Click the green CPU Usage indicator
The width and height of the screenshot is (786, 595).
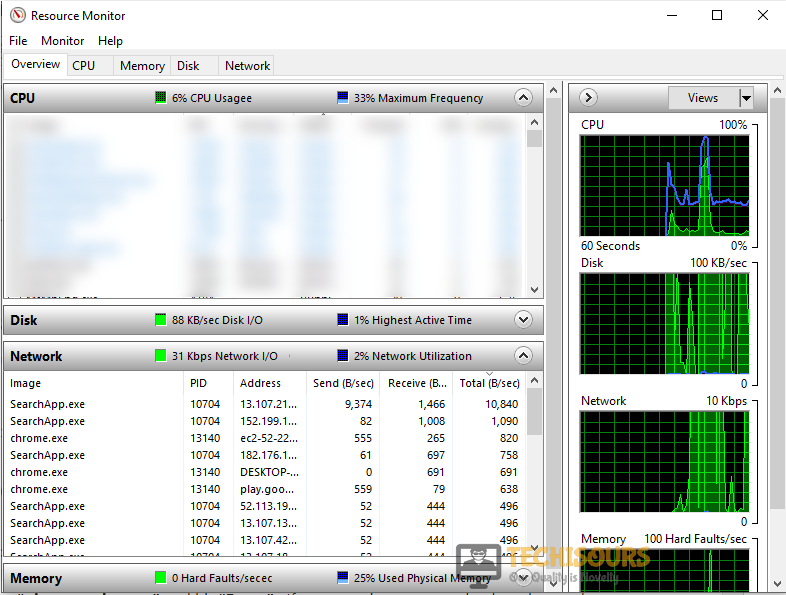160,97
